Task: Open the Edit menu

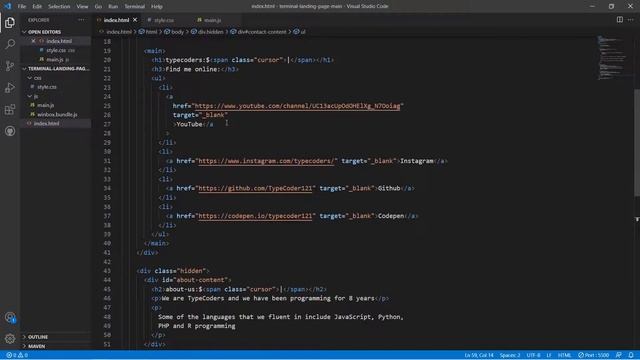Action: click(x=37, y=6)
